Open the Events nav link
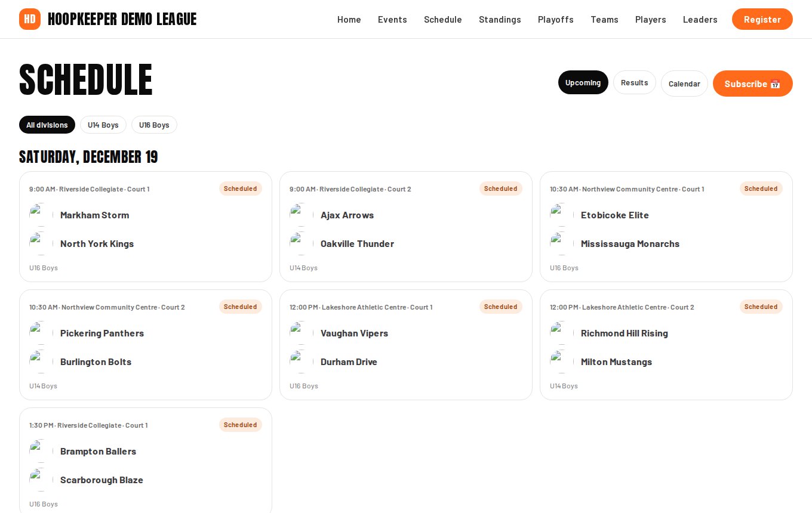This screenshot has height=513, width=812. coord(392,19)
